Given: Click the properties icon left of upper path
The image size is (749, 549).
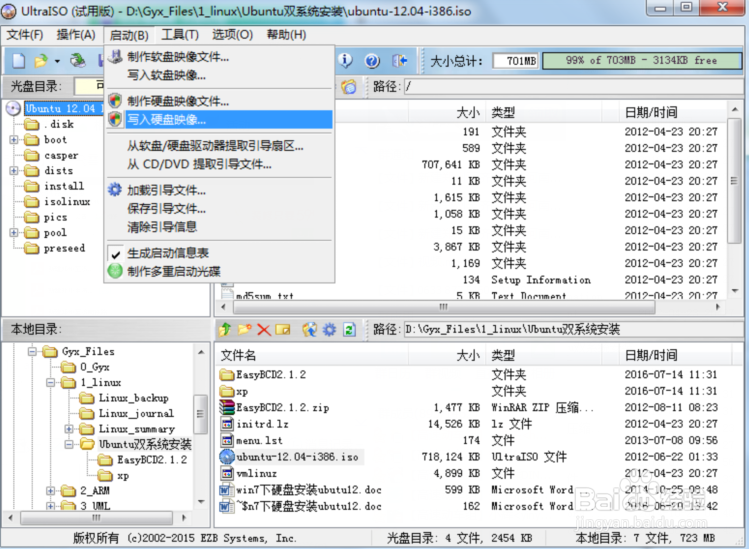Looking at the screenshot, I should coord(349,86).
